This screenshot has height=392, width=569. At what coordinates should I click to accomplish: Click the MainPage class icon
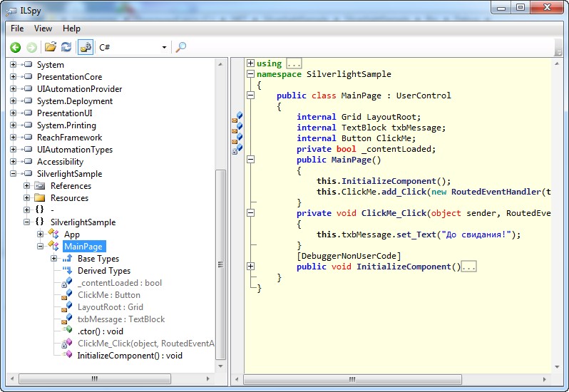(x=53, y=246)
